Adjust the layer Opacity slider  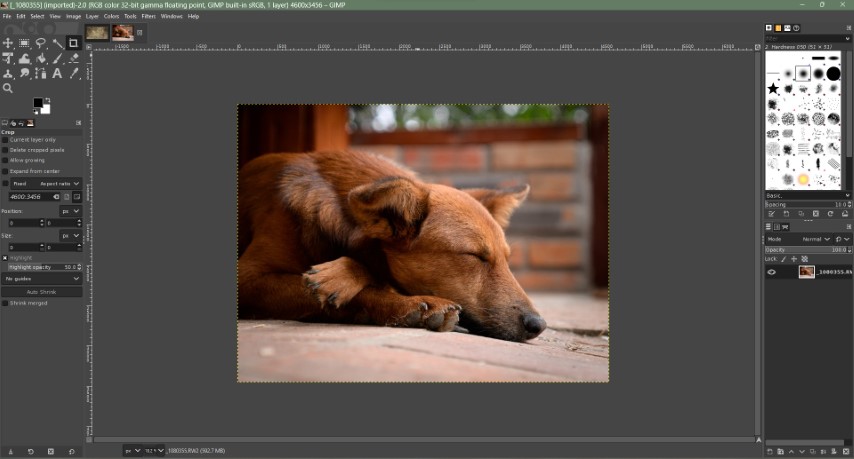(808, 250)
